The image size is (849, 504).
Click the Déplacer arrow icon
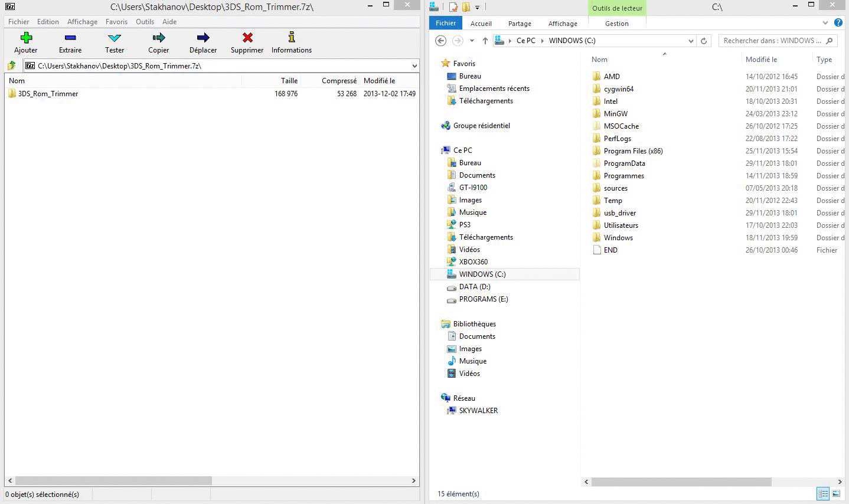point(203,38)
